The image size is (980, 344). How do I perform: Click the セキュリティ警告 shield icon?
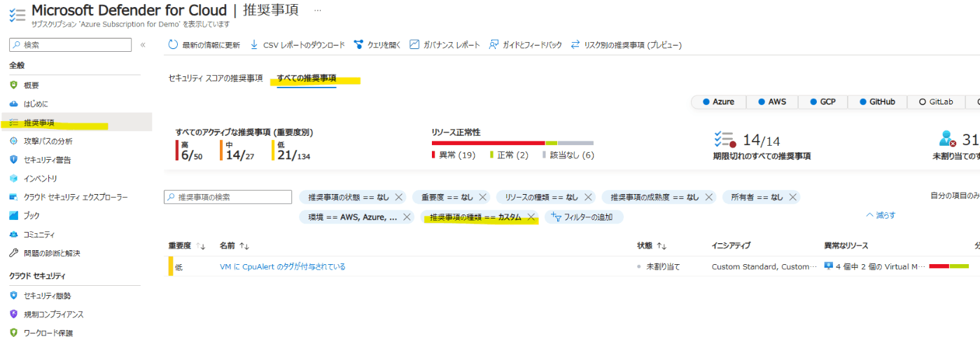14,160
